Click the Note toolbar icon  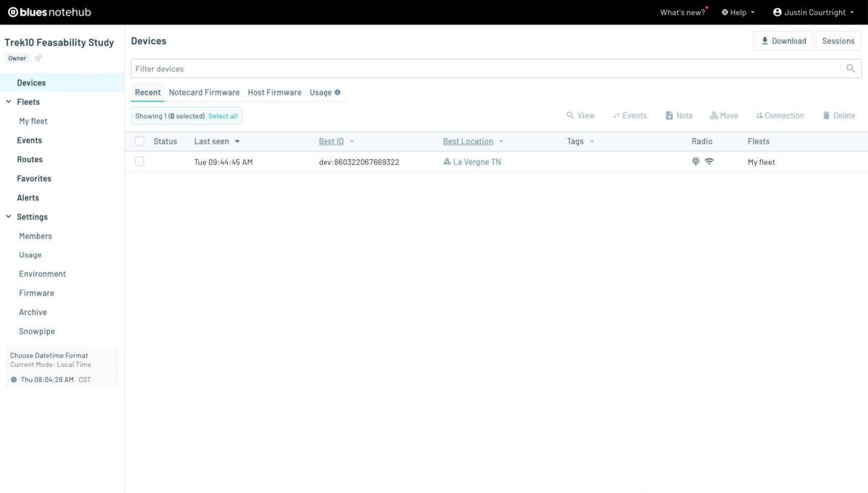pos(669,116)
